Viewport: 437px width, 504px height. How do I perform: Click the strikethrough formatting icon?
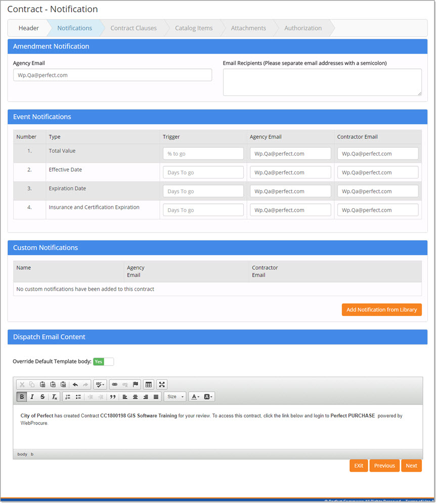click(43, 397)
